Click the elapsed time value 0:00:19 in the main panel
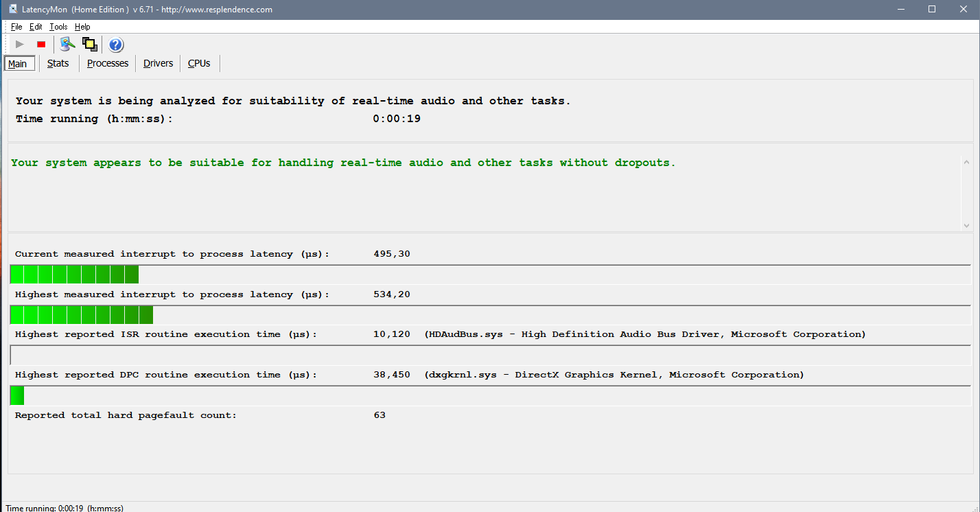 (397, 119)
